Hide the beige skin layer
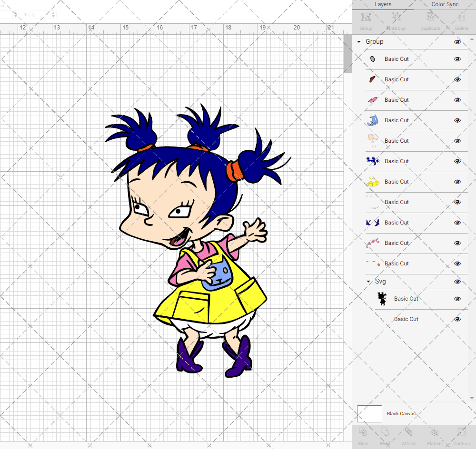This screenshot has width=476, height=449. coord(457,141)
